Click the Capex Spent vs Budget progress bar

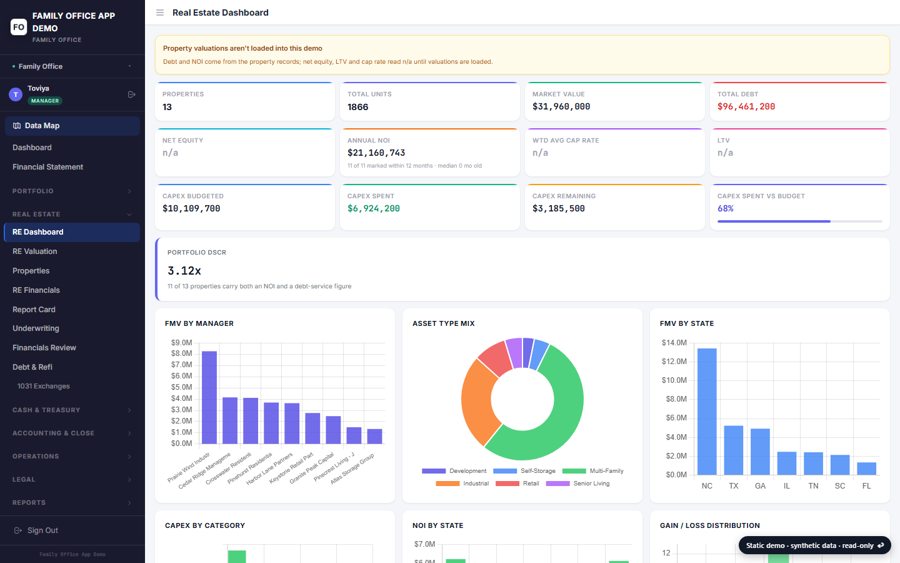coord(800,221)
